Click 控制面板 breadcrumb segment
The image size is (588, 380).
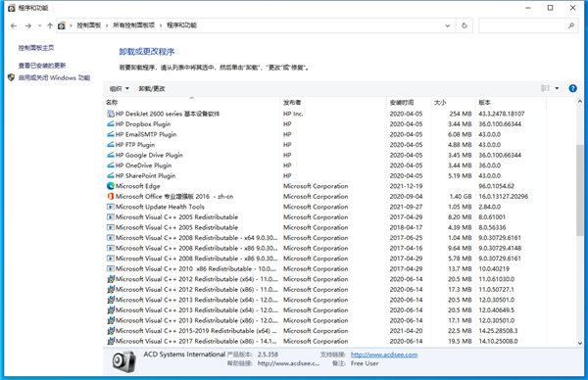89,25
